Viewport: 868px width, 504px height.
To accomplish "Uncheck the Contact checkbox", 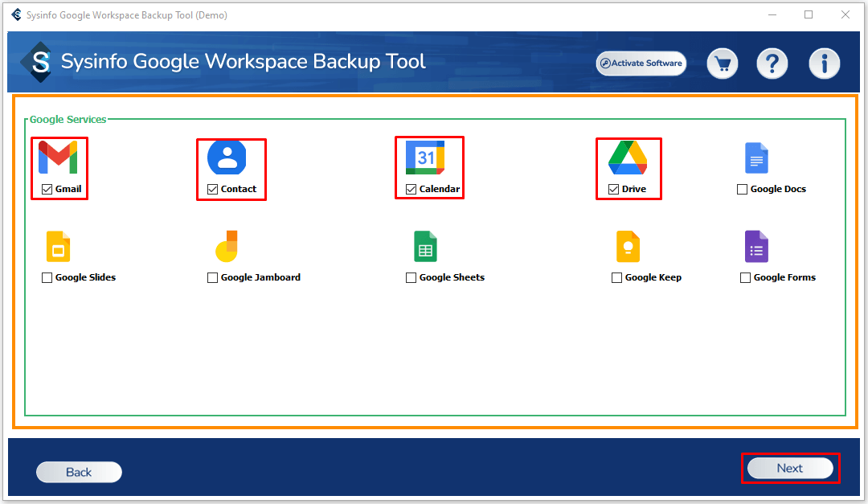I will (212, 190).
